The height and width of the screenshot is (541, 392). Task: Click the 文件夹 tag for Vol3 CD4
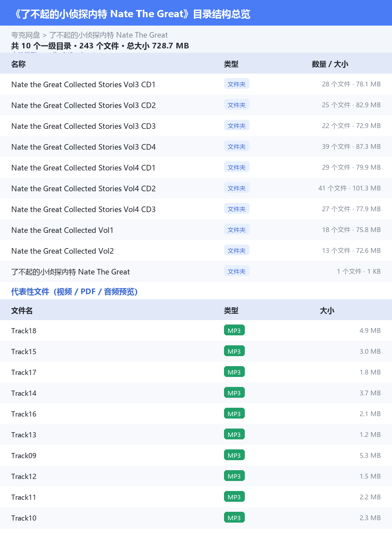click(x=236, y=146)
